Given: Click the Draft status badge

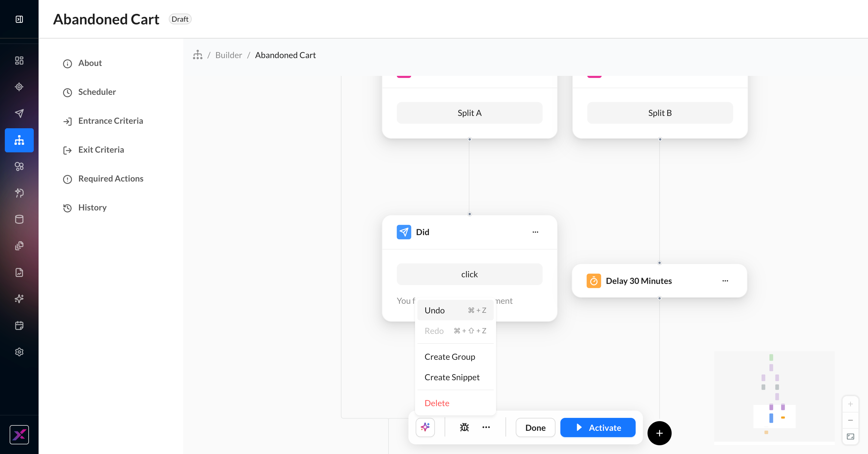Looking at the screenshot, I should pos(180,19).
